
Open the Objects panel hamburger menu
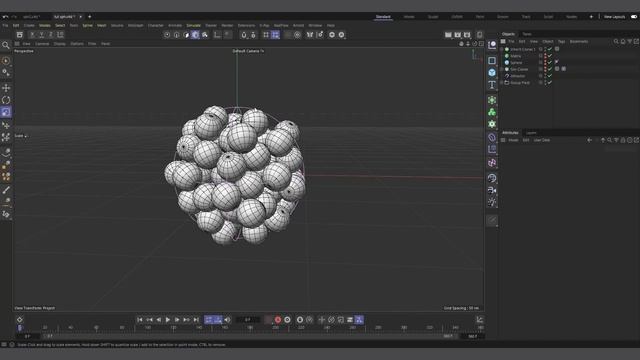point(503,41)
